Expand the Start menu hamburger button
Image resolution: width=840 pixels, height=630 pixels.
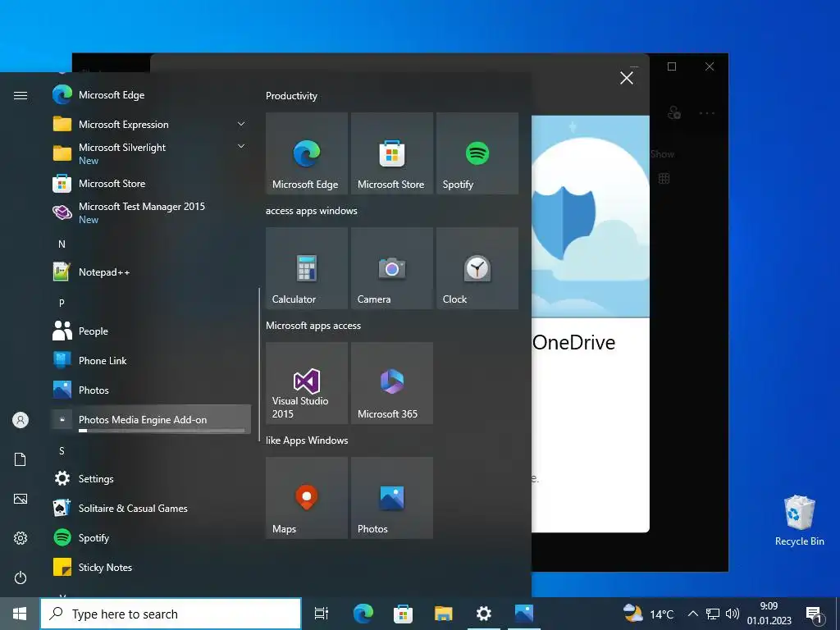point(21,95)
